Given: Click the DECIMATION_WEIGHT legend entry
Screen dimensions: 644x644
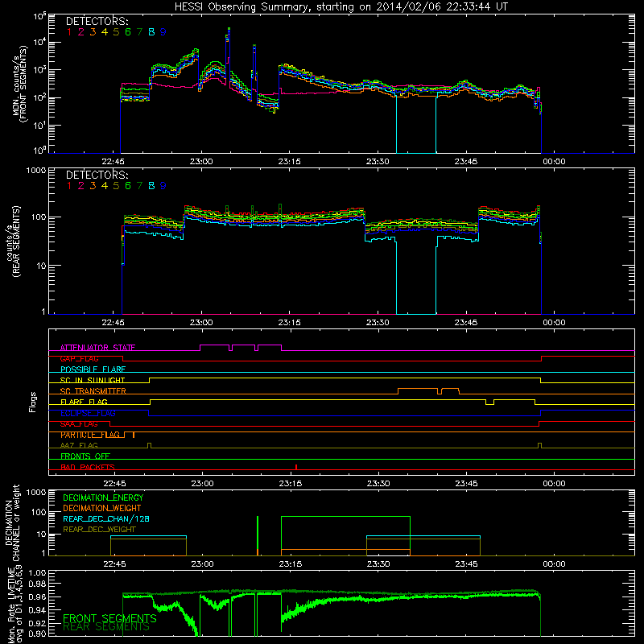Looking at the screenshot, I should (102, 508).
